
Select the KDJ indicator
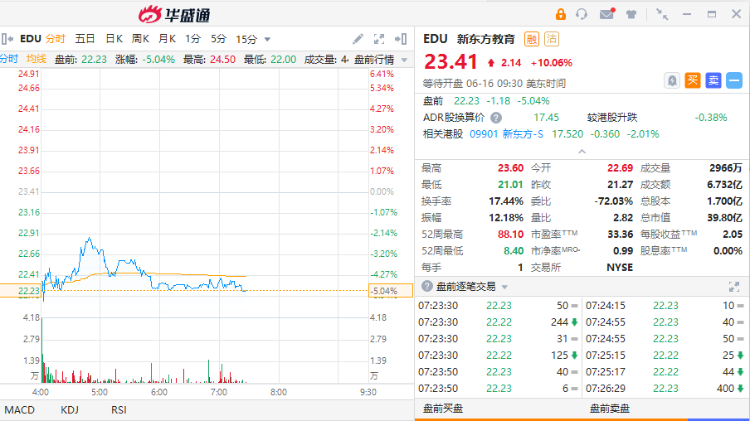pos(69,410)
